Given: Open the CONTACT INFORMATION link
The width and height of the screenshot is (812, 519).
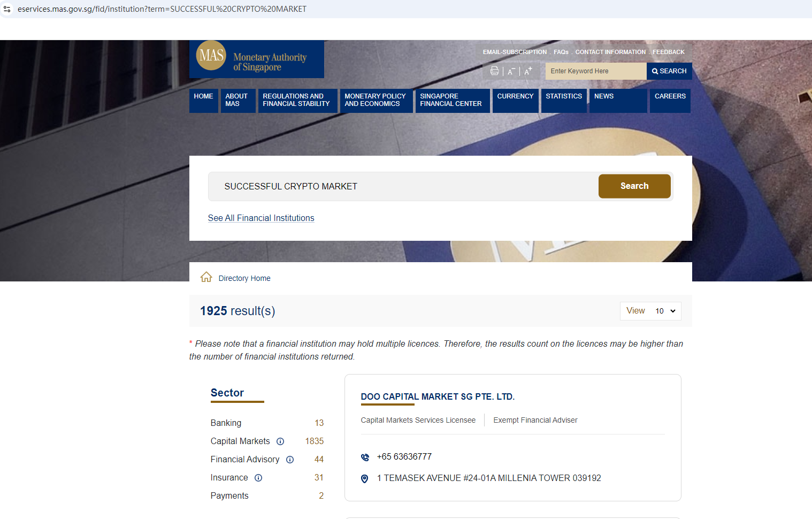Looking at the screenshot, I should (610, 52).
